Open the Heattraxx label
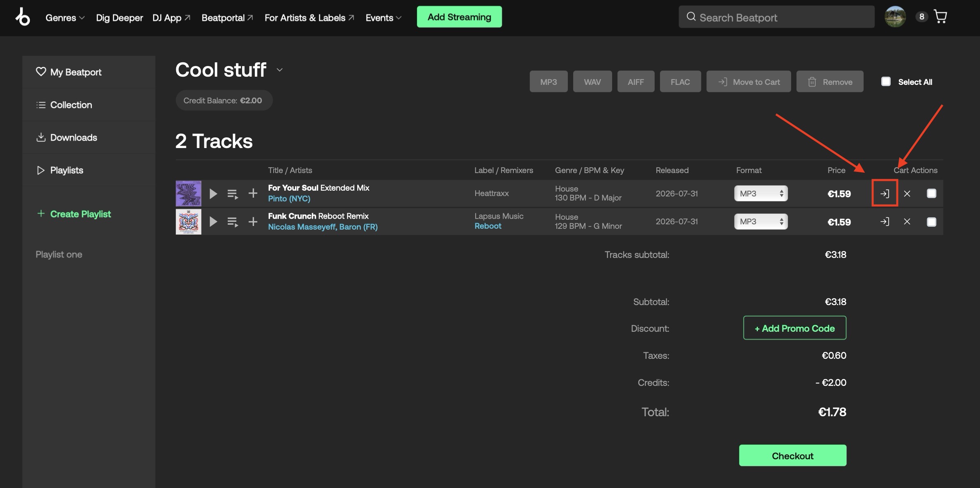Viewport: 980px width, 488px height. tap(492, 193)
